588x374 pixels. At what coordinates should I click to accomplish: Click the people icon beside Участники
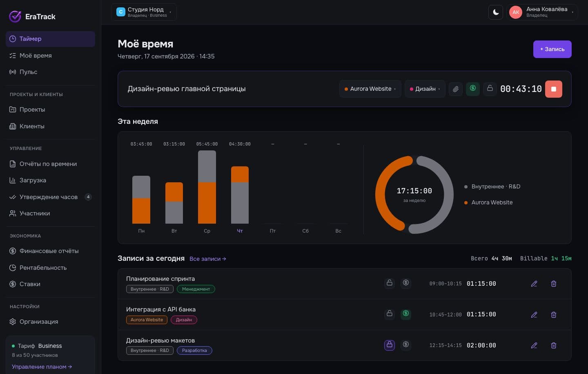pyautogui.click(x=13, y=213)
